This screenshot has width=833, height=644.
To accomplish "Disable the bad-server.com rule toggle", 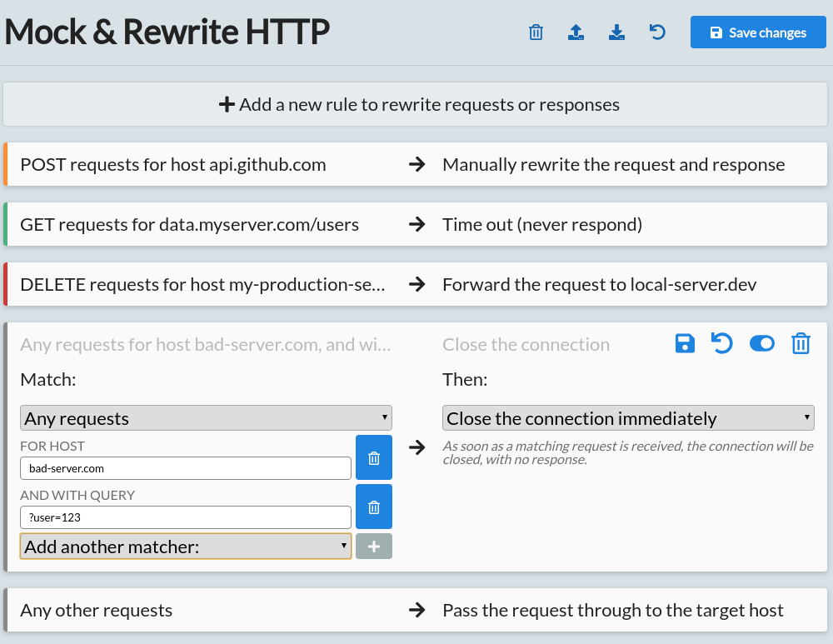I will point(762,343).
